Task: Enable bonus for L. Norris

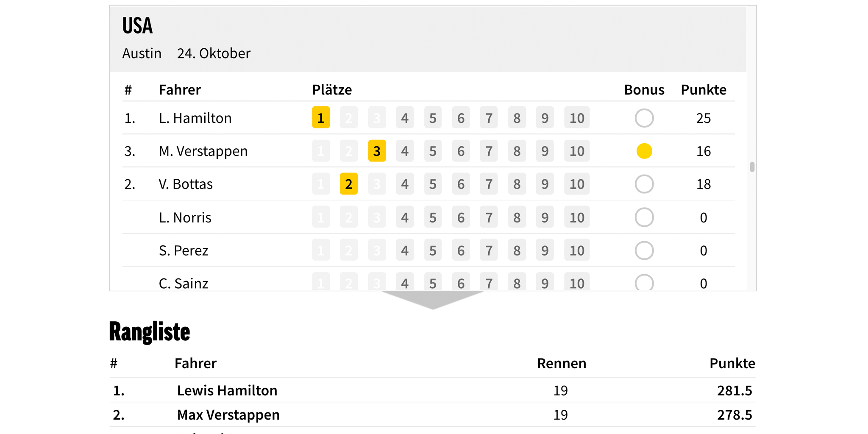Action: point(644,217)
